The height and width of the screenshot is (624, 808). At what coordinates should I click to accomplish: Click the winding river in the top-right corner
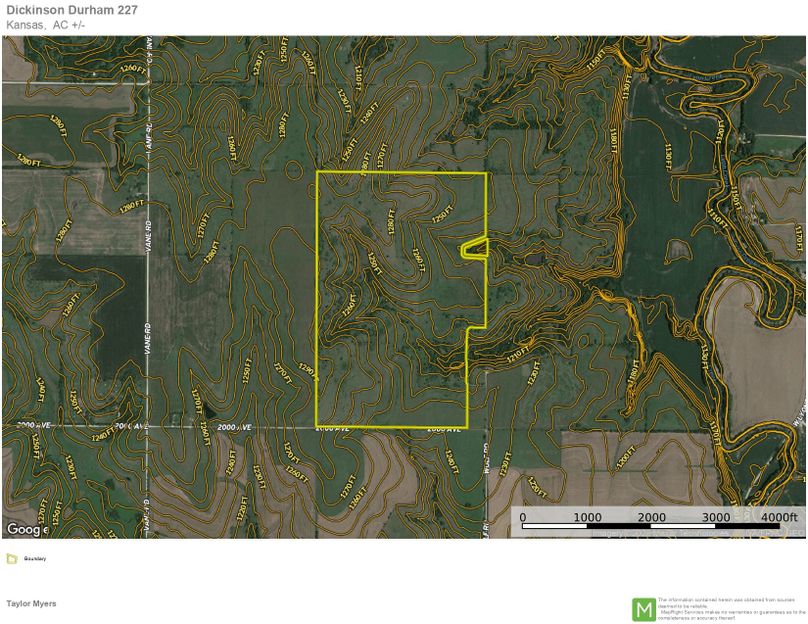(x=720, y=80)
